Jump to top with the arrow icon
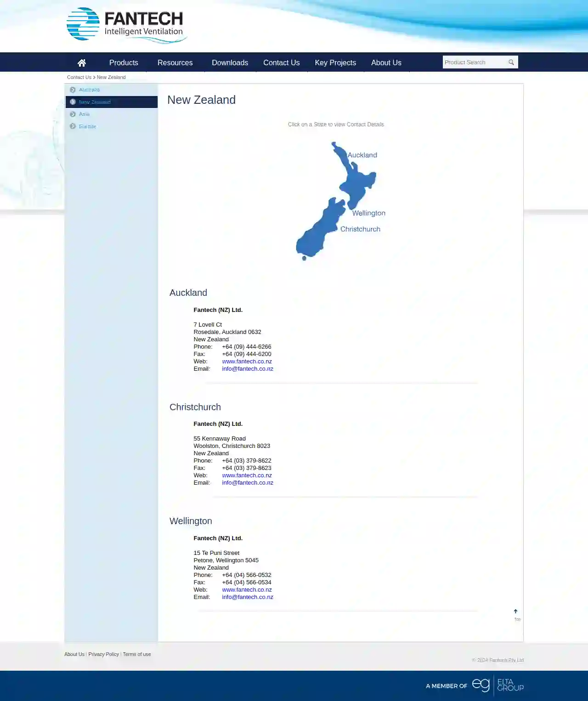The width and height of the screenshot is (588, 701). point(516,611)
